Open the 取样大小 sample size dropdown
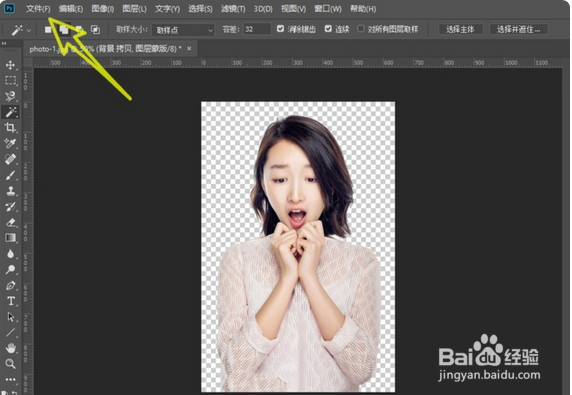The height and width of the screenshot is (395, 572). (183, 30)
